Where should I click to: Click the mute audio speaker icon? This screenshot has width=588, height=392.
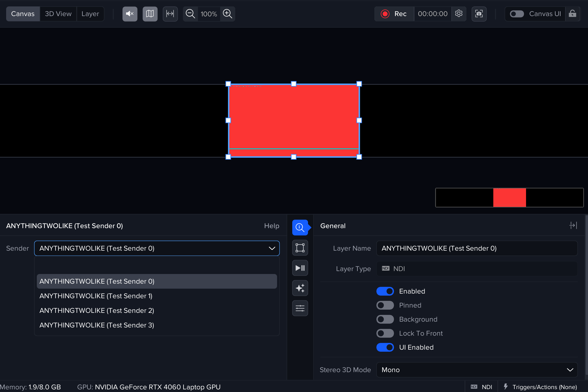click(x=130, y=14)
